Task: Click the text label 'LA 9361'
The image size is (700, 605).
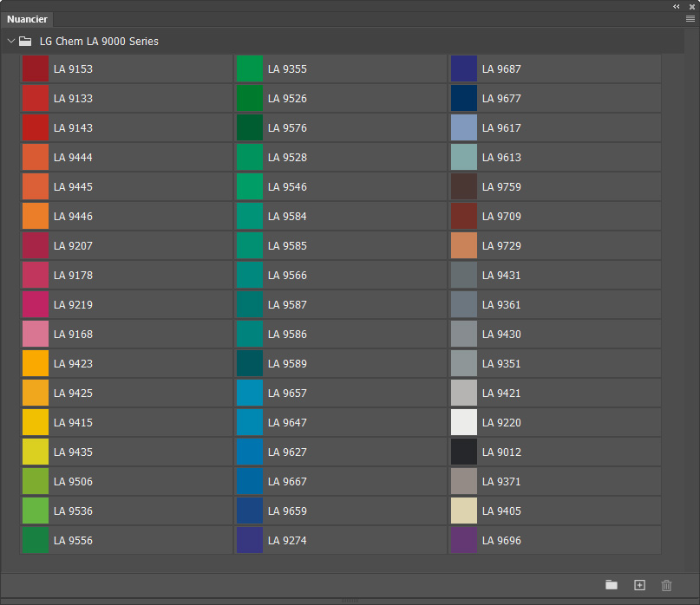Action: coord(501,305)
